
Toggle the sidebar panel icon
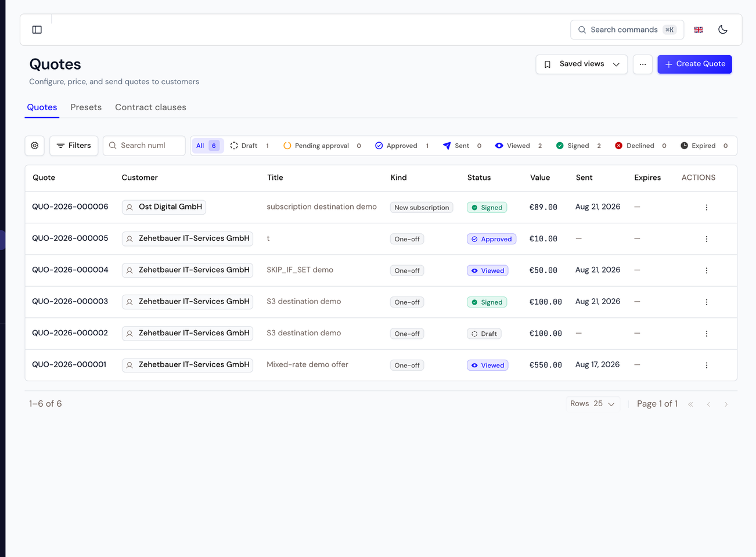[37, 30]
